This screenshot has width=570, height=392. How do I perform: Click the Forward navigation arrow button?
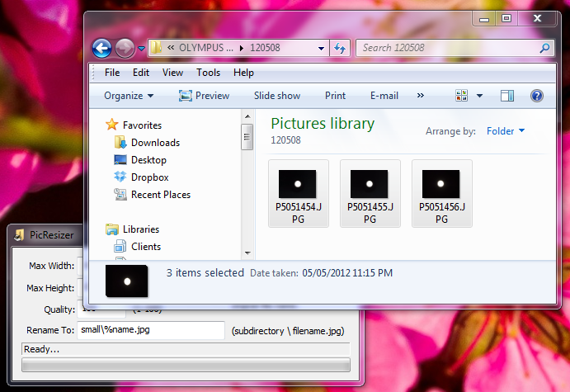tap(125, 48)
